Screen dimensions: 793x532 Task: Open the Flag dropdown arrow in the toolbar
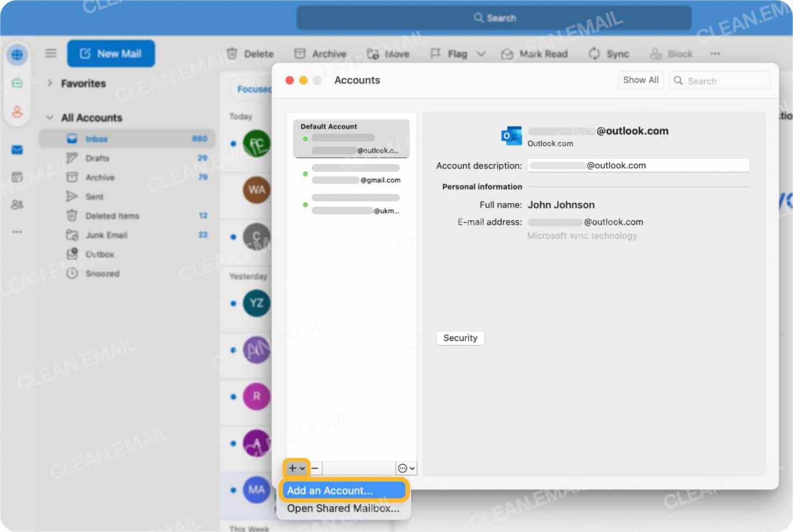[x=481, y=53]
